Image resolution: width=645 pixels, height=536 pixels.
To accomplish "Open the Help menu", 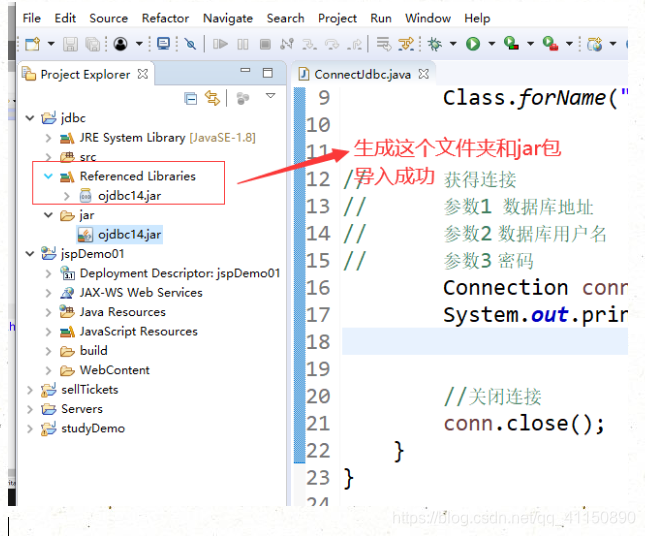I will (x=477, y=18).
